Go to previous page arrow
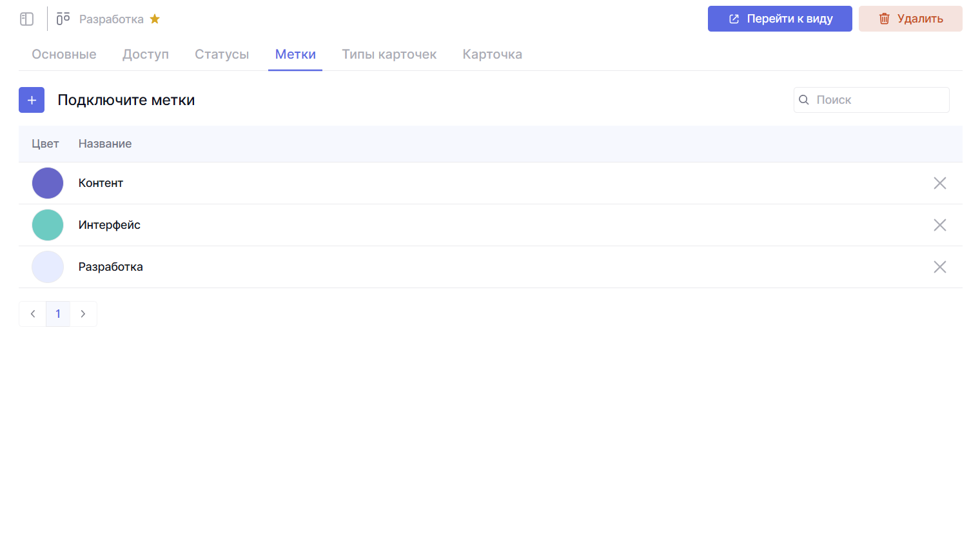The image size is (980, 537). (x=33, y=314)
